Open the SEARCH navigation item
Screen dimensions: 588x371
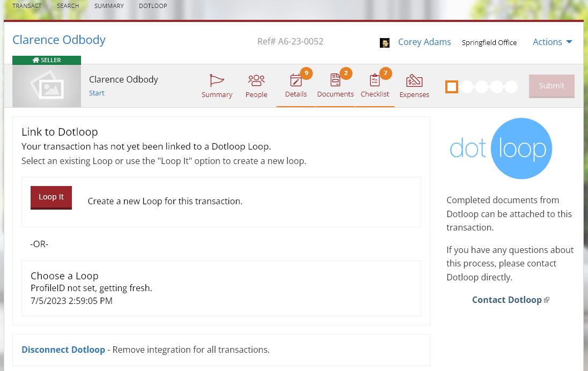coord(68,6)
